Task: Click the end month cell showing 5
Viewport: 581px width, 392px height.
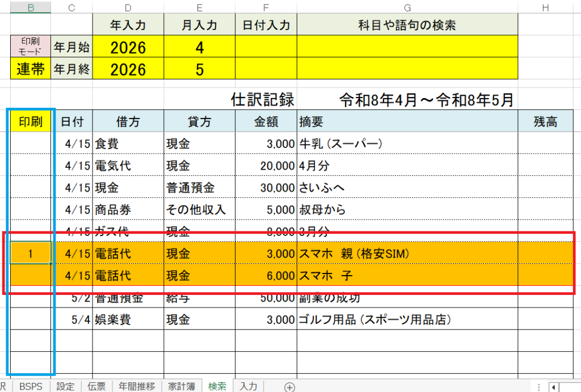Action: click(199, 69)
